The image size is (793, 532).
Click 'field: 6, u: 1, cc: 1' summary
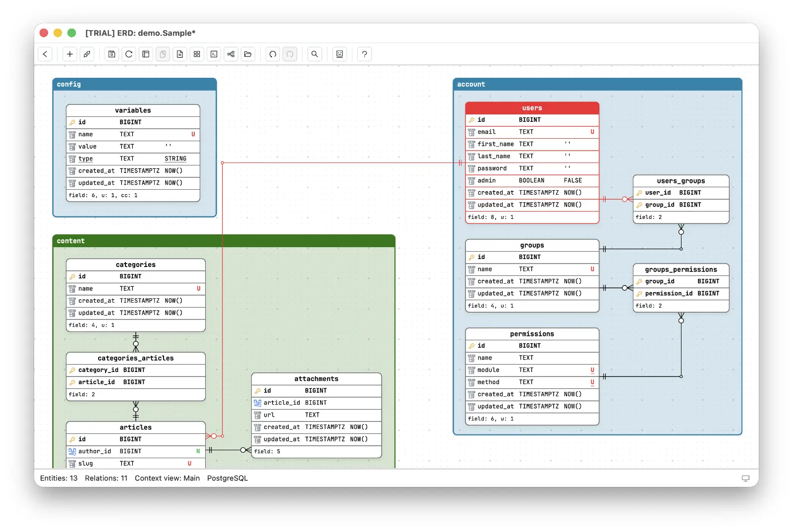click(103, 195)
